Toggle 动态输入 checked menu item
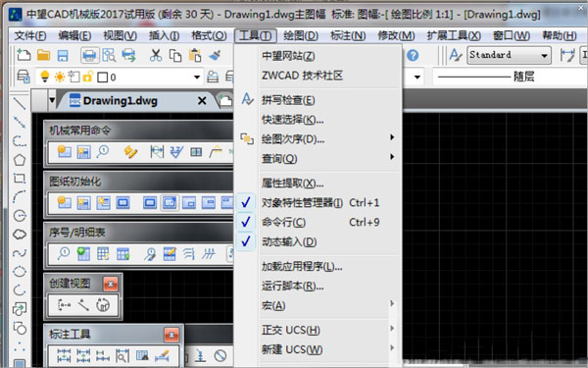 click(x=318, y=241)
